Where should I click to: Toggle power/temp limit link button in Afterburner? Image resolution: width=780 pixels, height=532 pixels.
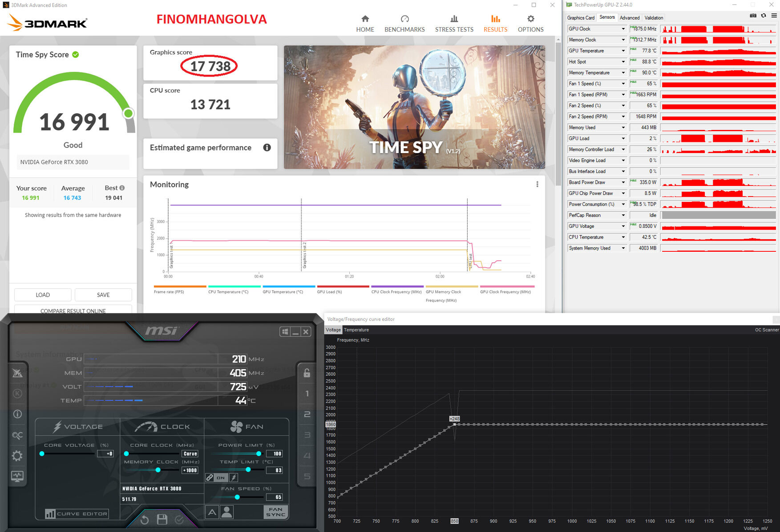point(210,477)
